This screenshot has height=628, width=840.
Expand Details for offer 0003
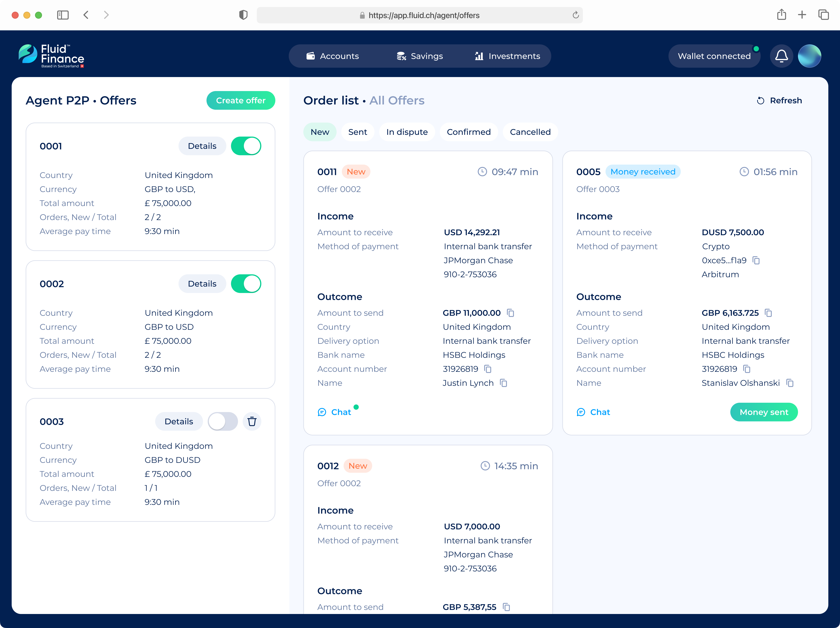178,421
